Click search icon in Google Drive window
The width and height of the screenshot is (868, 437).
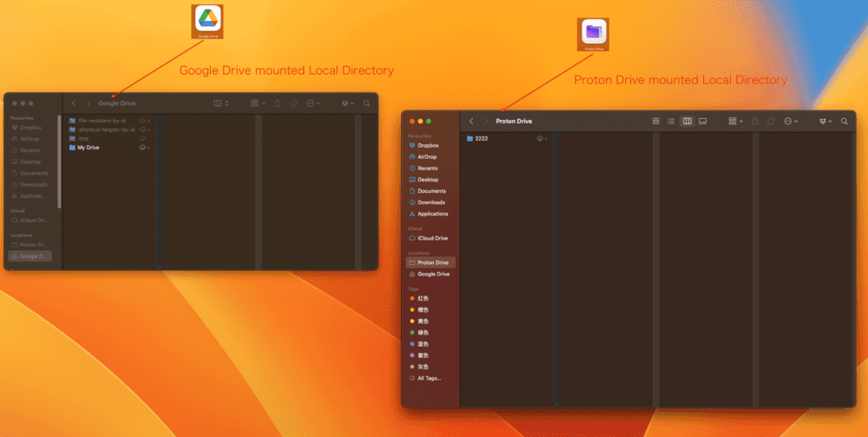pos(366,103)
